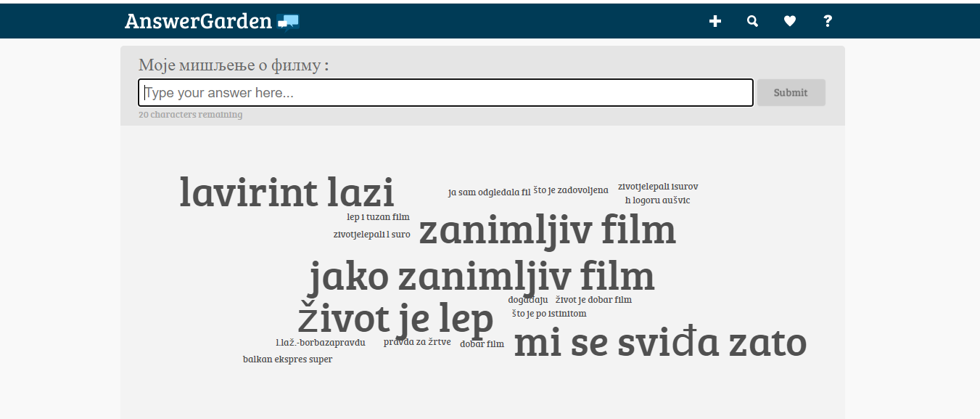Screen dimensions: 980x419
Task: Go to AnswerGarden home via logo text
Action: 198,21
